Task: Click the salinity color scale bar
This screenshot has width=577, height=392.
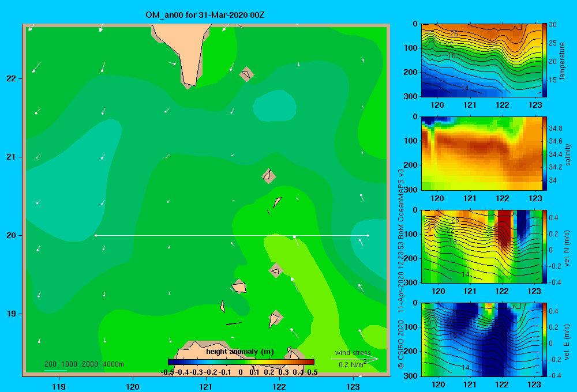Action: 544,154
